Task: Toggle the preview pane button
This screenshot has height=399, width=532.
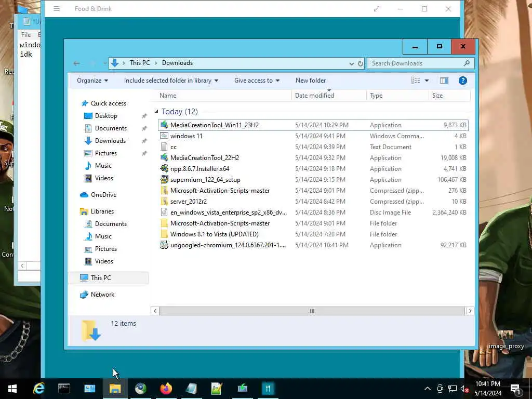Action: (x=444, y=81)
